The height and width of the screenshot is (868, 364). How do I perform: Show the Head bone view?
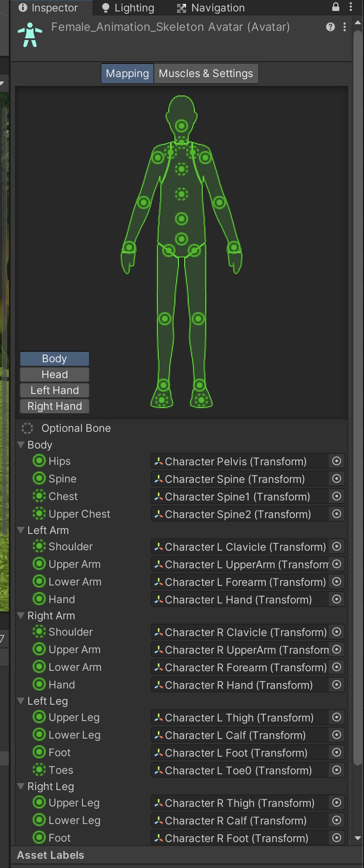coord(55,375)
